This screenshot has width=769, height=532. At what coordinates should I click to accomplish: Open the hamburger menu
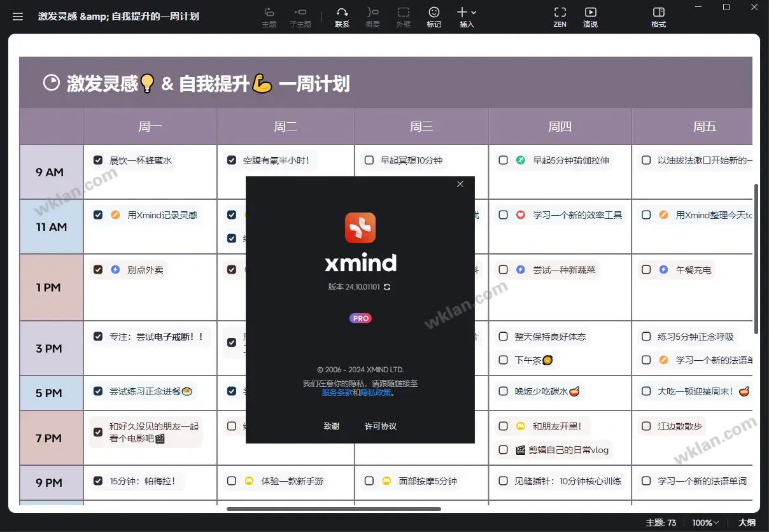pyautogui.click(x=18, y=17)
